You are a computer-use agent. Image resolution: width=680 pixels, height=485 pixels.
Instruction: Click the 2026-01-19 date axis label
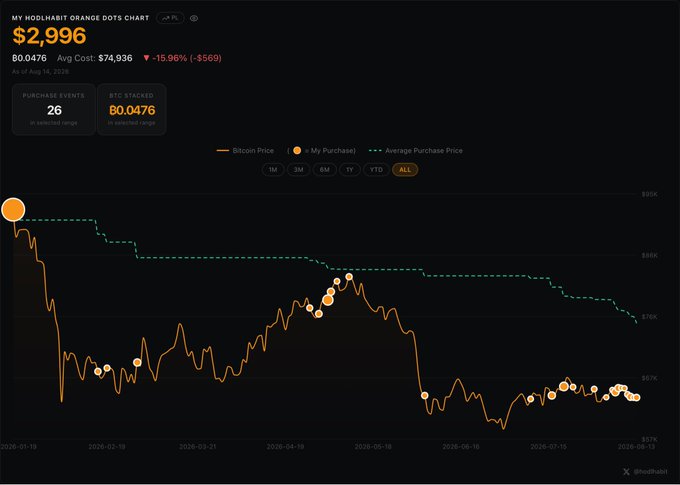[x=19, y=446]
